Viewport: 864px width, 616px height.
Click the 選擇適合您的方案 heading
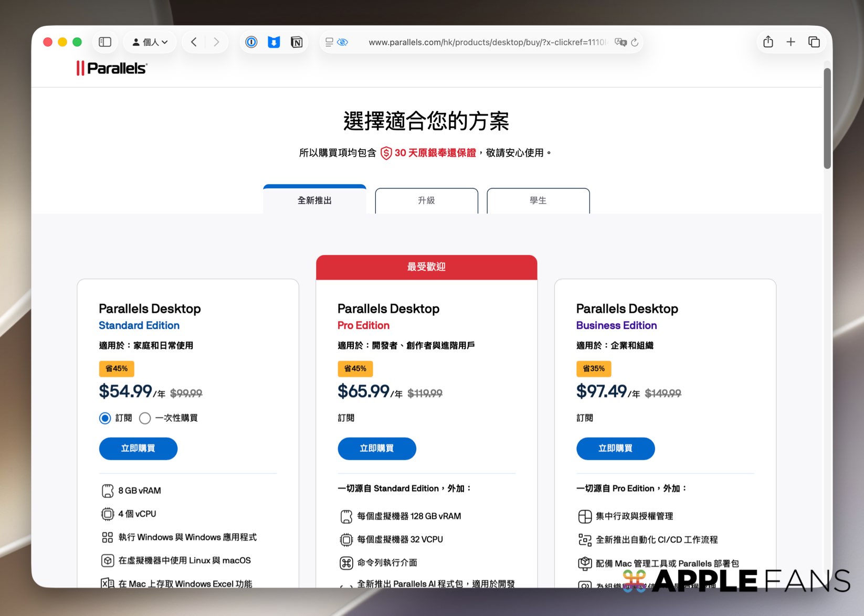[x=426, y=121]
